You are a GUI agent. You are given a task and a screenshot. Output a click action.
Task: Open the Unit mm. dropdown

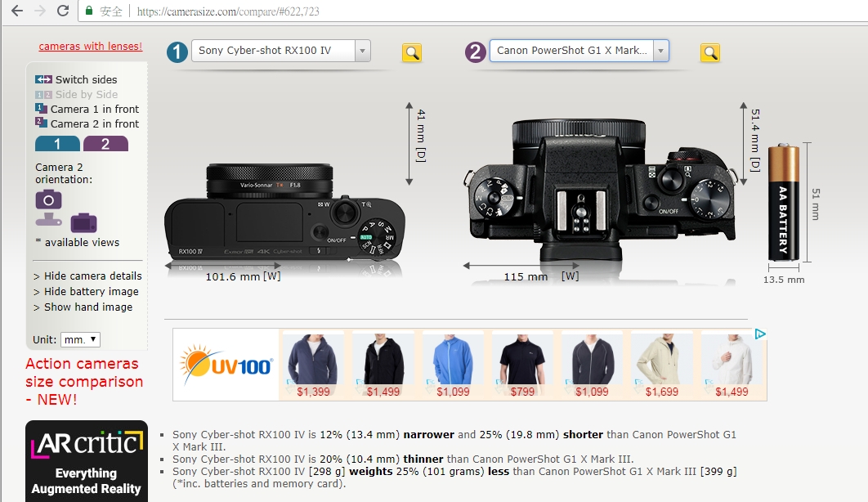80,339
